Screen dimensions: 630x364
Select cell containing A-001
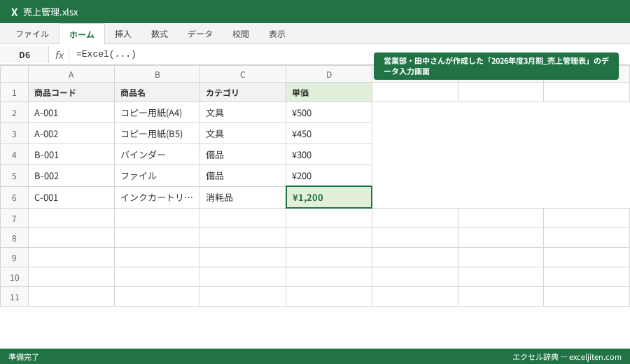71,113
